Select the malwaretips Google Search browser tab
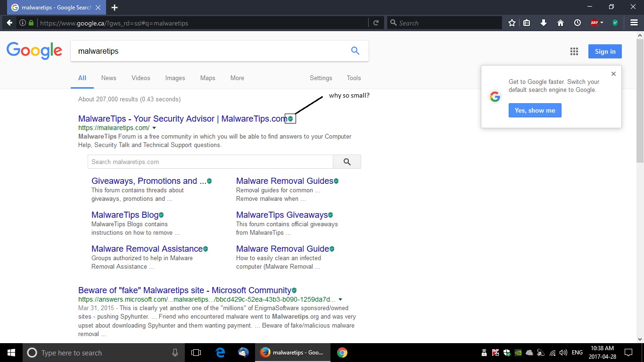This screenshot has width=644, height=362. 56,8
